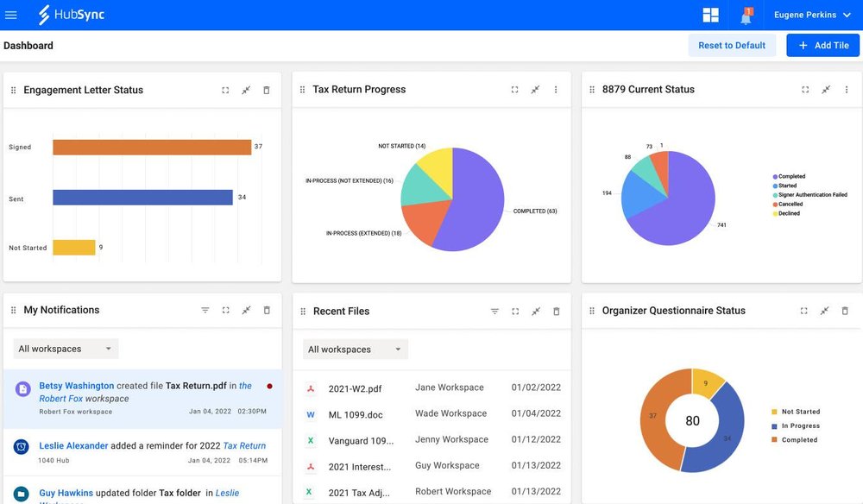Open the 2021-W2.pdf file row
The width and height of the screenshot is (863, 504).
click(x=432, y=388)
